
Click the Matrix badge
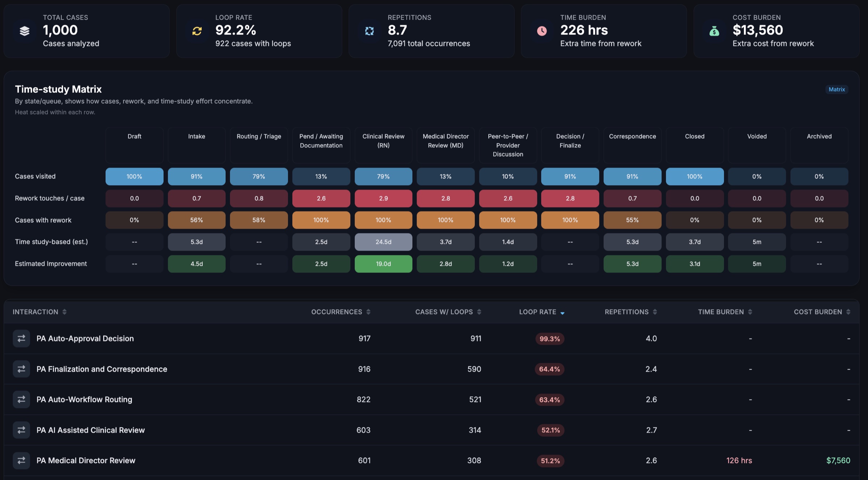(x=837, y=89)
